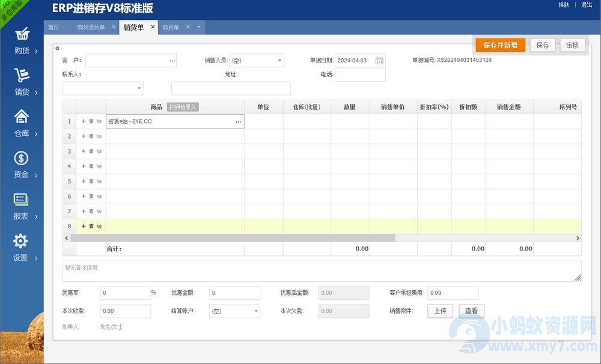Click the cart icon in row 4
The height and width of the screenshot is (364, 601).
(99, 166)
